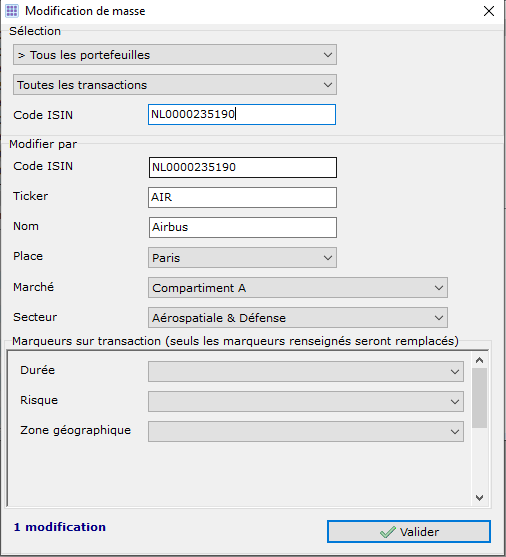
Task: Click the markers list scroll up arrow
Action: [479, 360]
